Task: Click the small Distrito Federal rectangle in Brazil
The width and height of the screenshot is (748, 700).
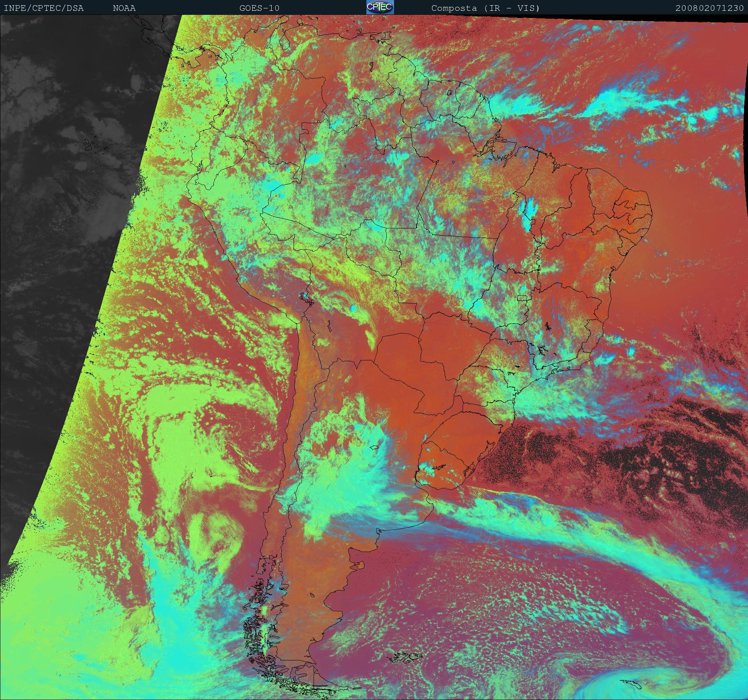Action: tap(522, 298)
